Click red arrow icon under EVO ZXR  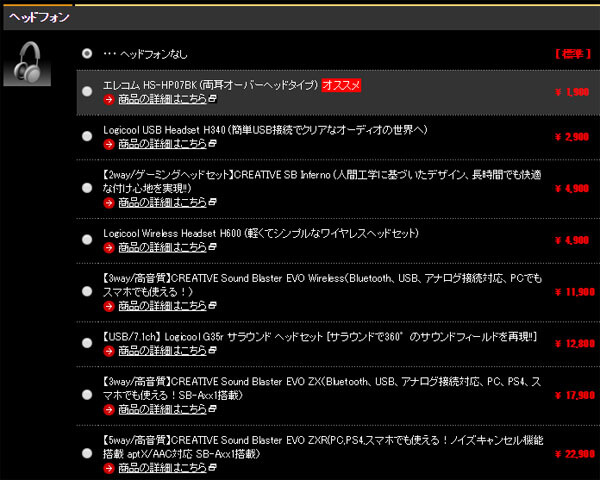point(109,469)
